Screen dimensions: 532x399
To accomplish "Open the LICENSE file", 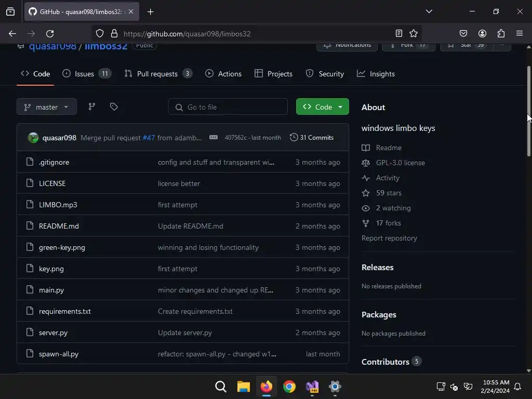I will coord(52,183).
